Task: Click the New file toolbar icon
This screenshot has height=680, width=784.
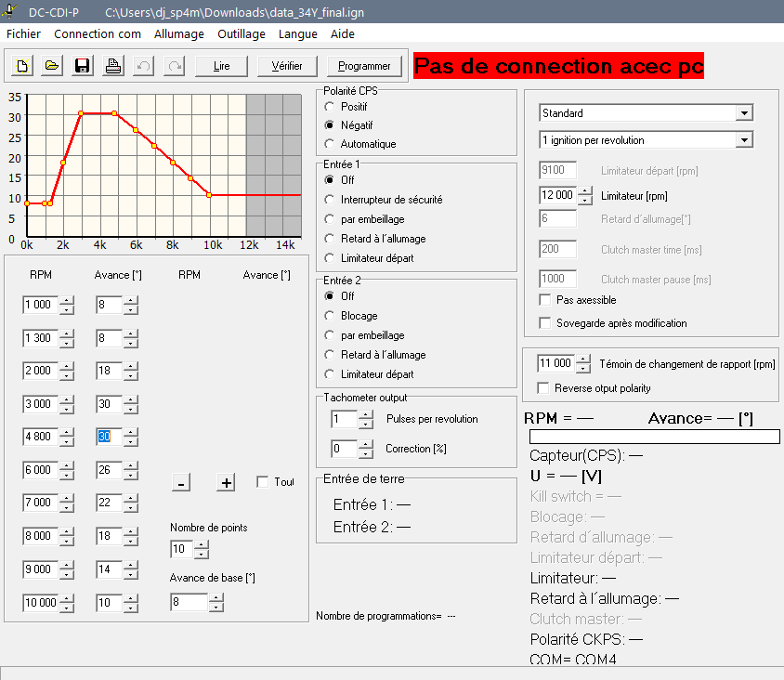Action: 22,66
